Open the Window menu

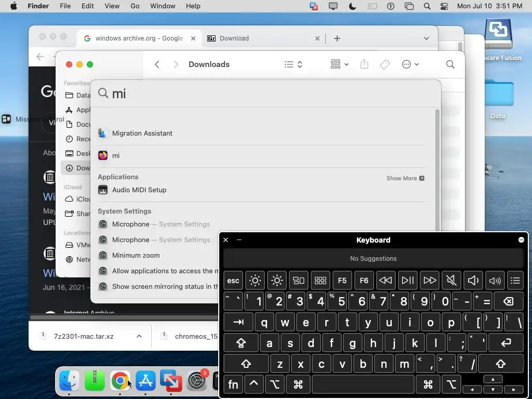[163, 6]
